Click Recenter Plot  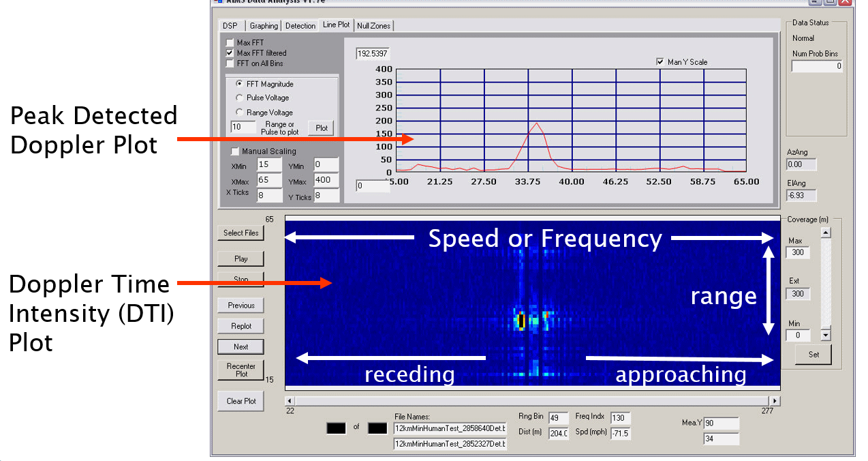241,370
